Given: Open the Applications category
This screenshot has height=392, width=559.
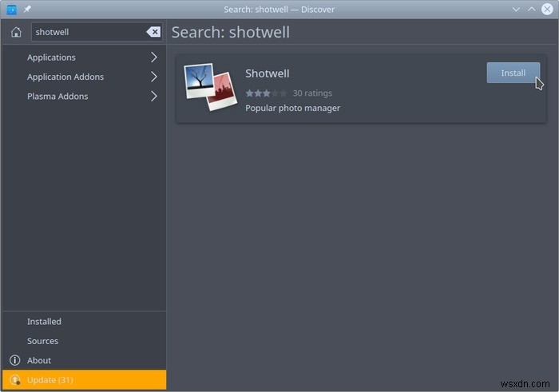Looking at the screenshot, I should coord(84,57).
